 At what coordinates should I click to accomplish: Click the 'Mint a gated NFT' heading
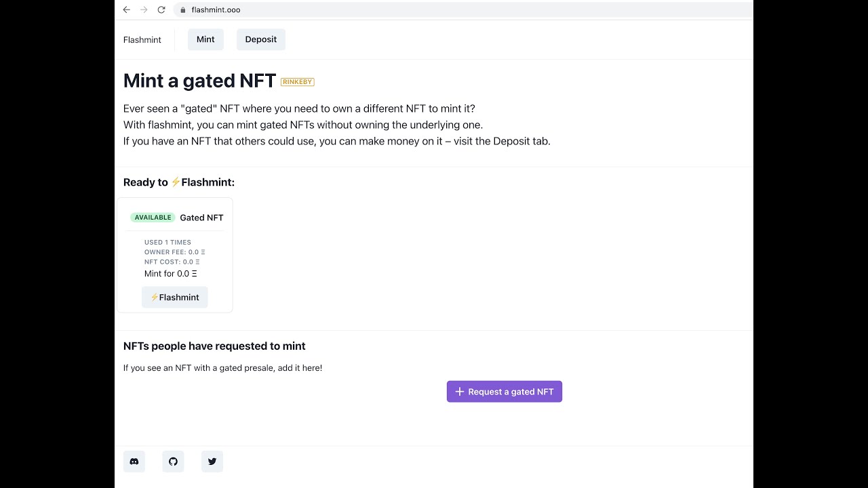coord(199,81)
